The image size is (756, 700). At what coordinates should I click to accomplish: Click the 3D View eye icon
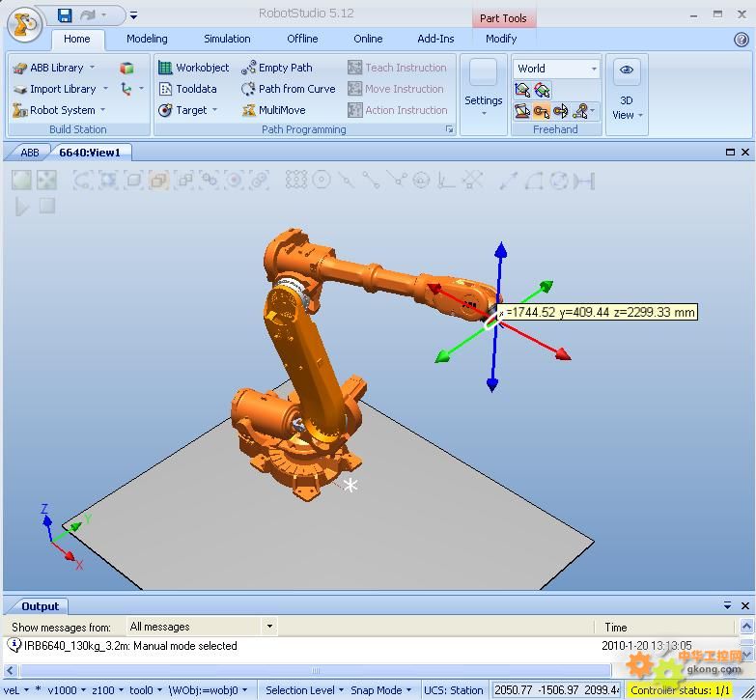click(627, 70)
